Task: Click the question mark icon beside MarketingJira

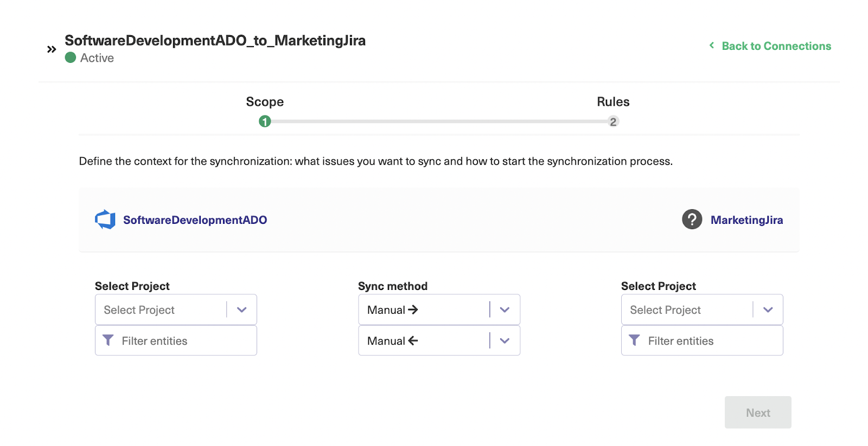Action: 692,219
